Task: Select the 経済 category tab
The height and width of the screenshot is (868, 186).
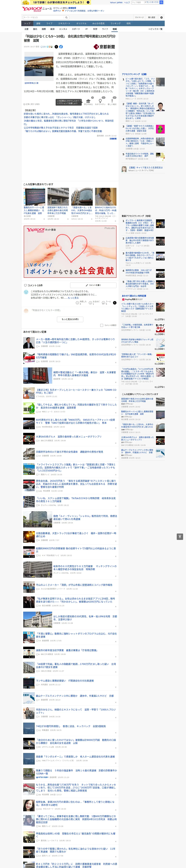Action: tap(52, 29)
